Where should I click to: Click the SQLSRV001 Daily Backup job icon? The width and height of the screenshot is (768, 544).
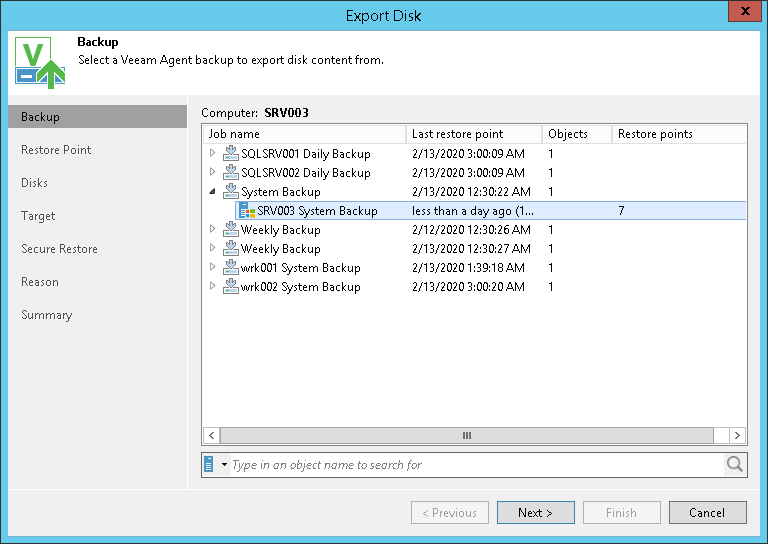click(x=231, y=153)
